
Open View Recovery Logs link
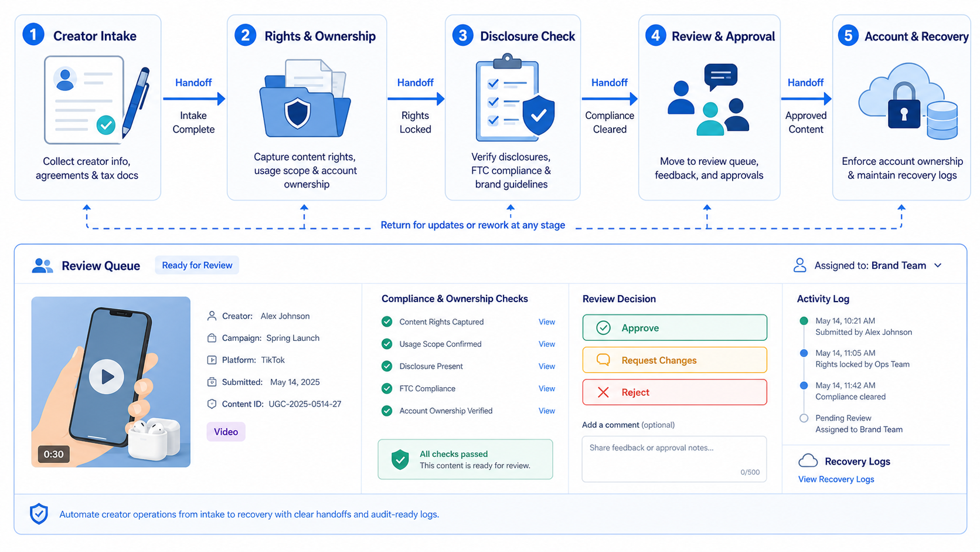click(836, 479)
